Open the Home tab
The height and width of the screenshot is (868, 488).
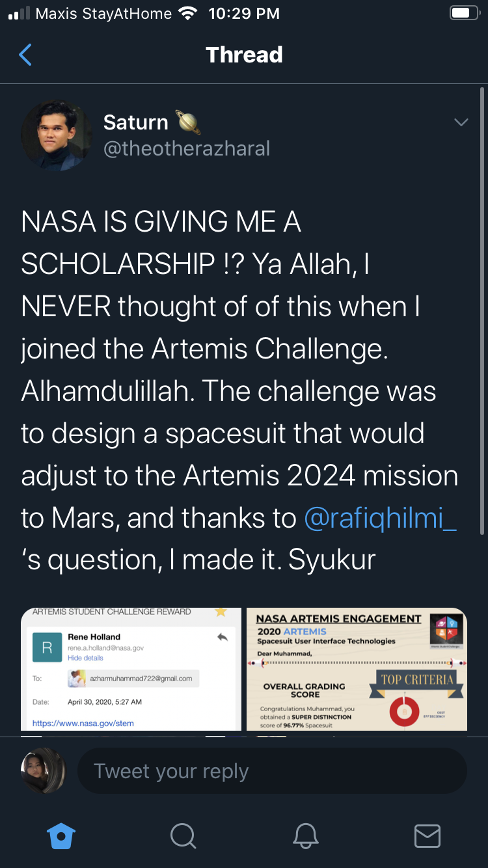point(61,835)
